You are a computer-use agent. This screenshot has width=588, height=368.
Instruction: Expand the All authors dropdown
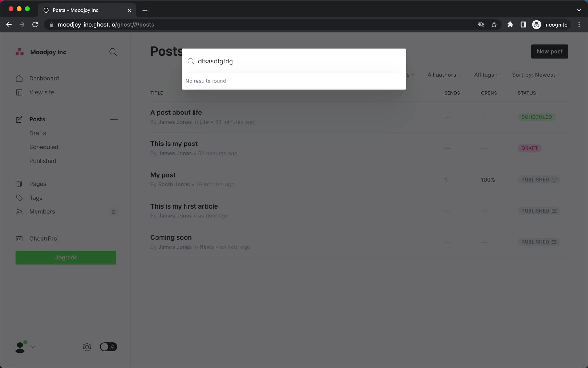[x=444, y=75]
